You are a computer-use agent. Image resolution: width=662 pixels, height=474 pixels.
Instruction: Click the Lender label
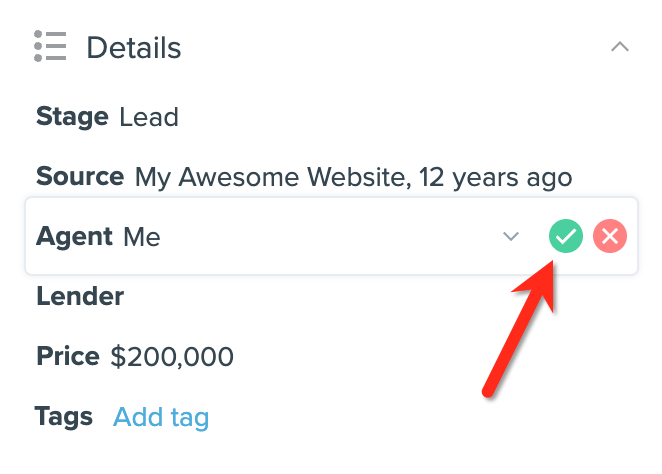(x=80, y=296)
